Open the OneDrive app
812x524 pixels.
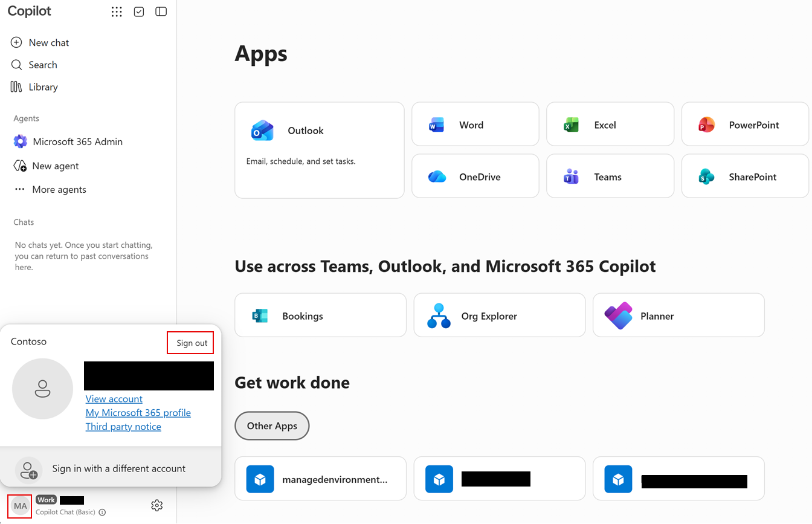pyautogui.click(x=475, y=176)
